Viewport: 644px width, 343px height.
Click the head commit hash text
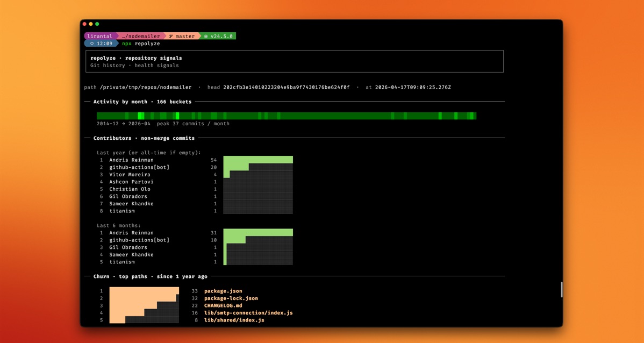click(286, 87)
